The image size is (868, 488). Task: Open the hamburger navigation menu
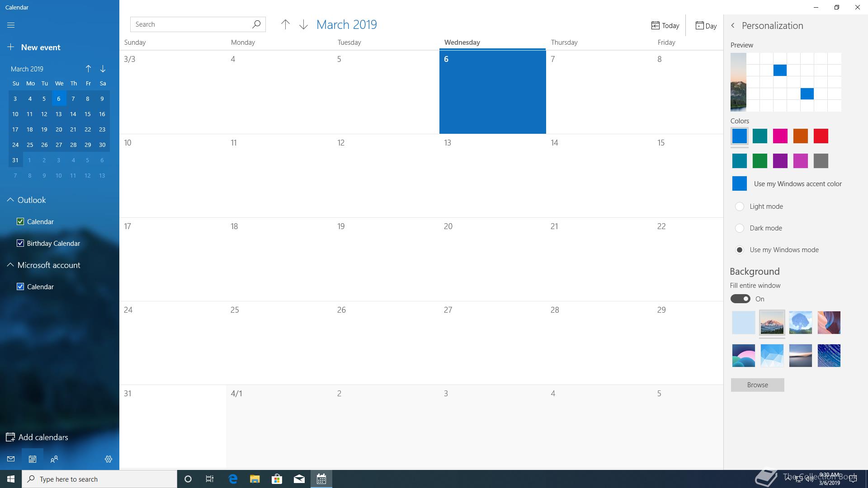11,25
